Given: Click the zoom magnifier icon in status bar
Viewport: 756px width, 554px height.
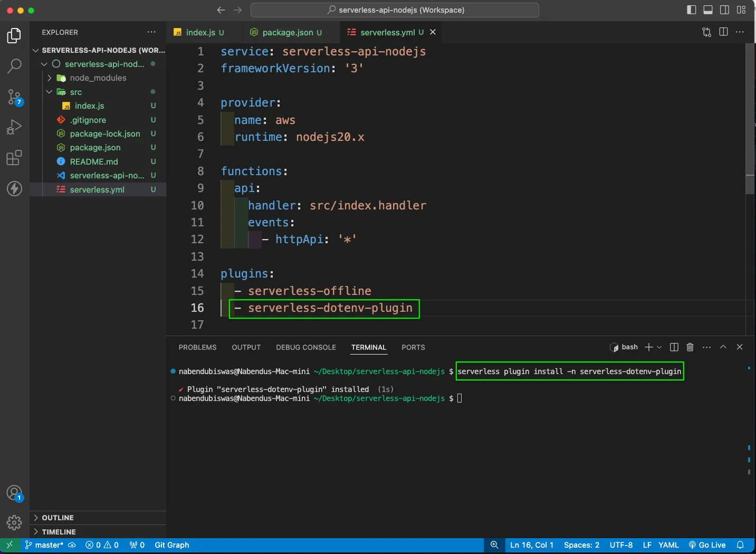Looking at the screenshot, I should point(494,545).
